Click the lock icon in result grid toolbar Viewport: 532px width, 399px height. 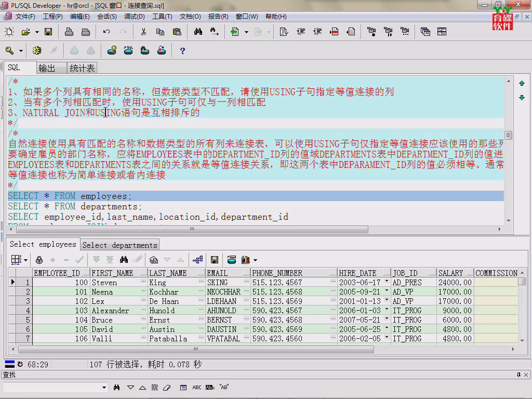[x=39, y=260]
